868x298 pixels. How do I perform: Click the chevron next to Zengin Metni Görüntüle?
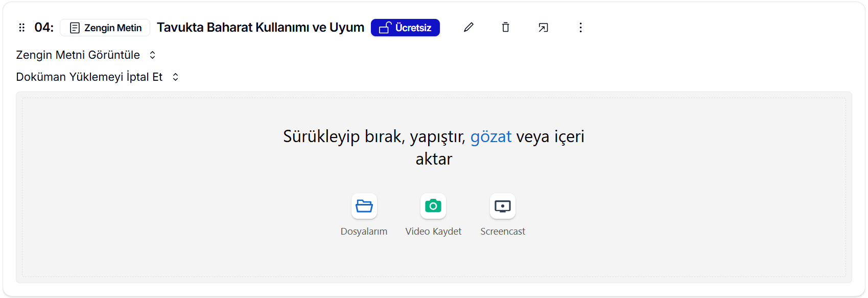[x=152, y=55]
